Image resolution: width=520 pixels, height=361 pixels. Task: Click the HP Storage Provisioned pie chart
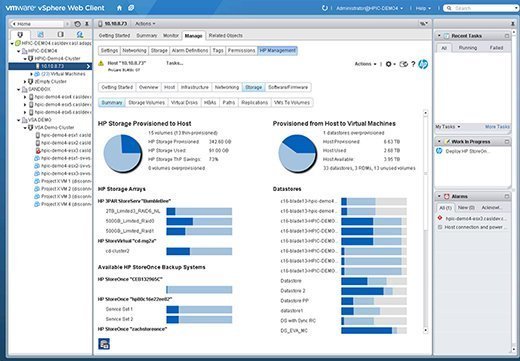[x=122, y=153]
